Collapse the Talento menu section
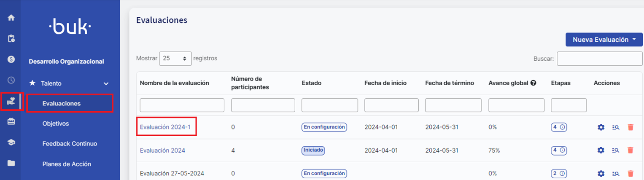Screen dimensions: 644x180 106,83
